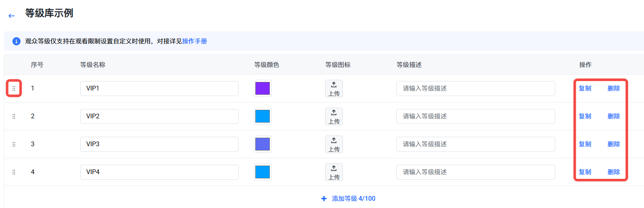This screenshot has height=208, width=644.
Task: Click 删除 for the VIP4 row
Action: tap(614, 172)
